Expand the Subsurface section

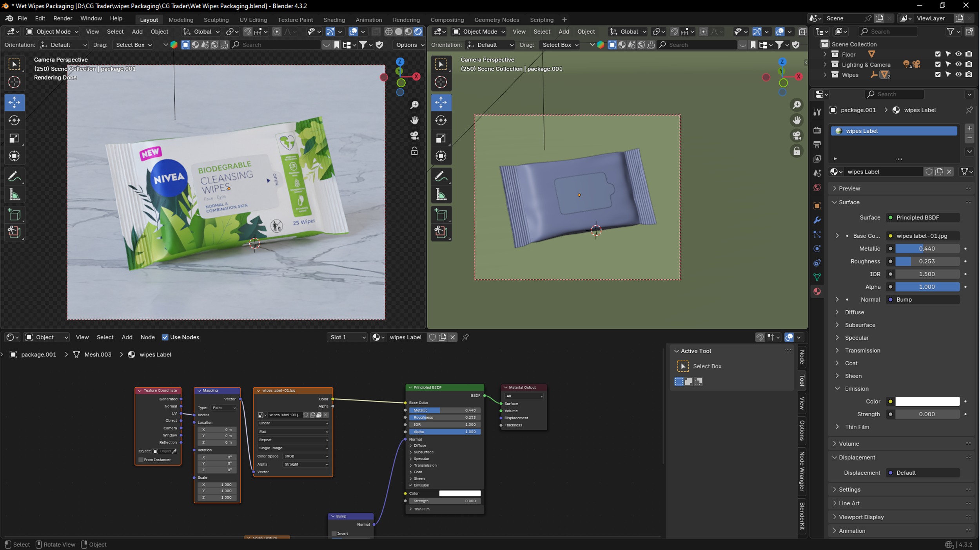pyautogui.click(x=860, y=325)
